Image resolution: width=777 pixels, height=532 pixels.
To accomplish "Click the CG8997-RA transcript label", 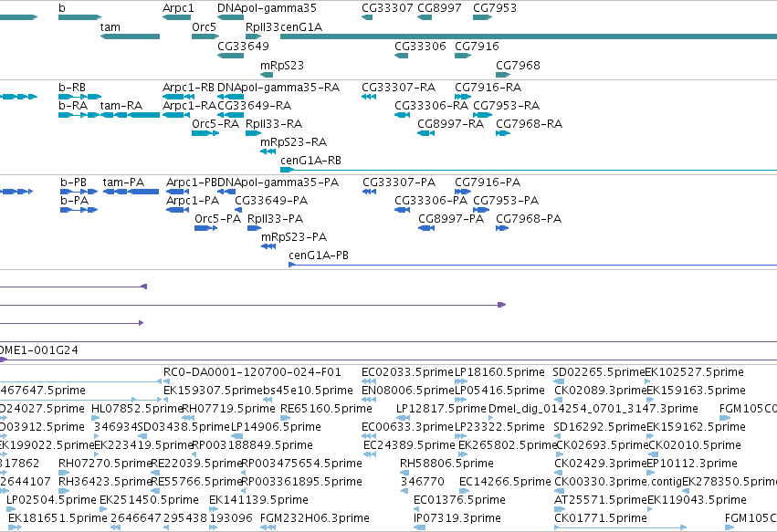I will [450, 124].
